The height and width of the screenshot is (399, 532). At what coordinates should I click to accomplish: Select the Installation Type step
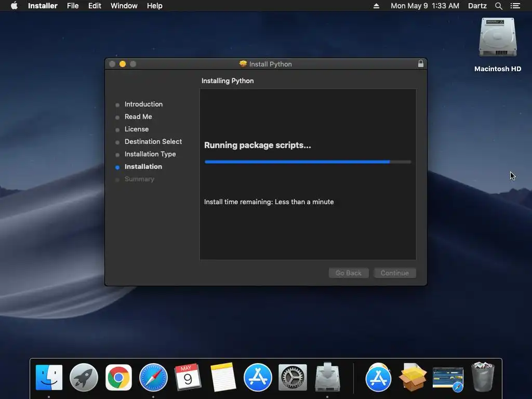coord(150,154)
